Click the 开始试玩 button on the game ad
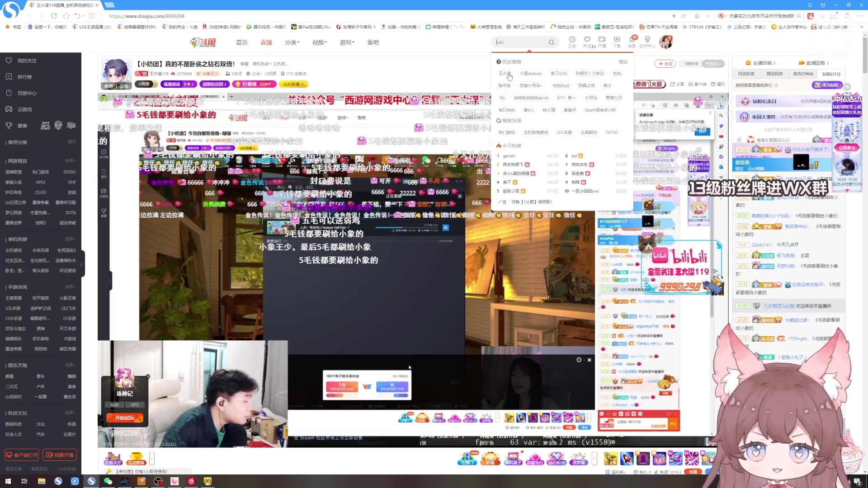 point(125,418)
